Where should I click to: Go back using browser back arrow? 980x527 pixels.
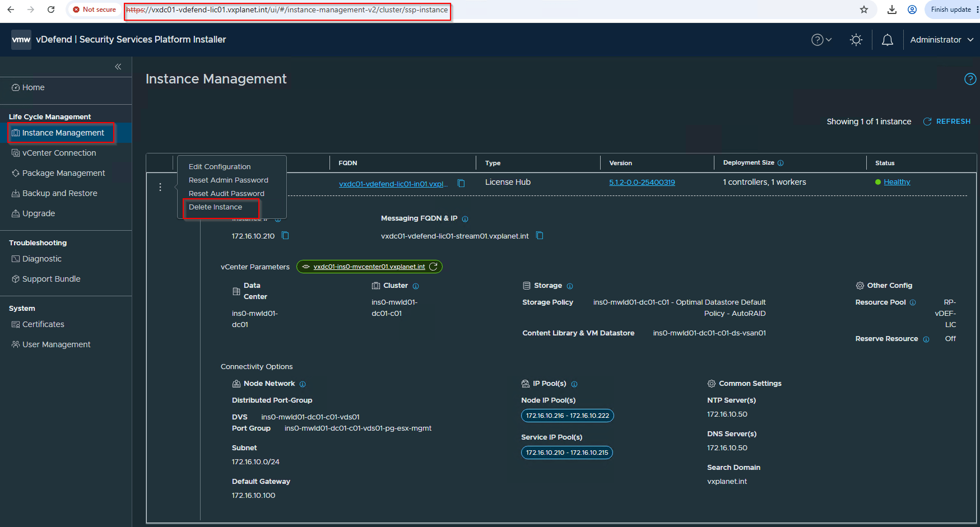pos(11,10)
